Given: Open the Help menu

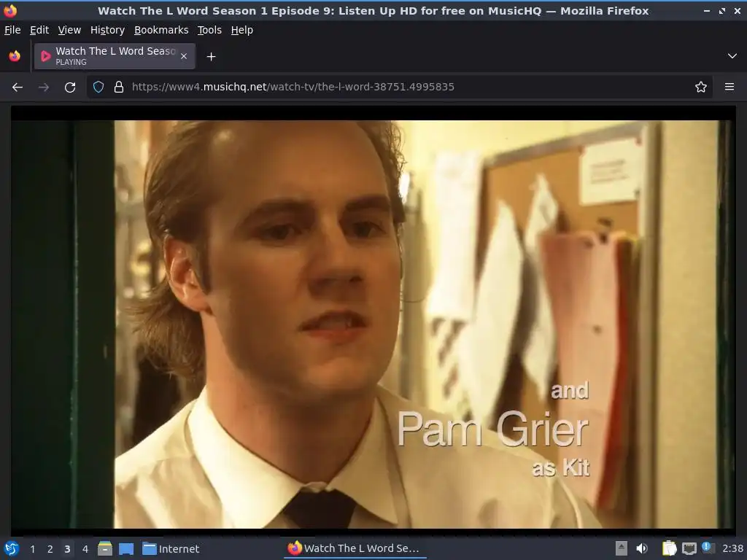Looking at the screenshot, I should (242, 30).
